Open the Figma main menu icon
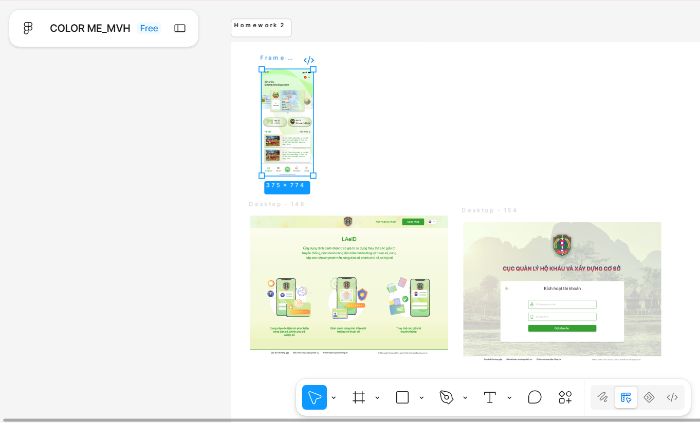Image resolution: width=700 pixels, height=423 pixels. [x=28, y=28]
